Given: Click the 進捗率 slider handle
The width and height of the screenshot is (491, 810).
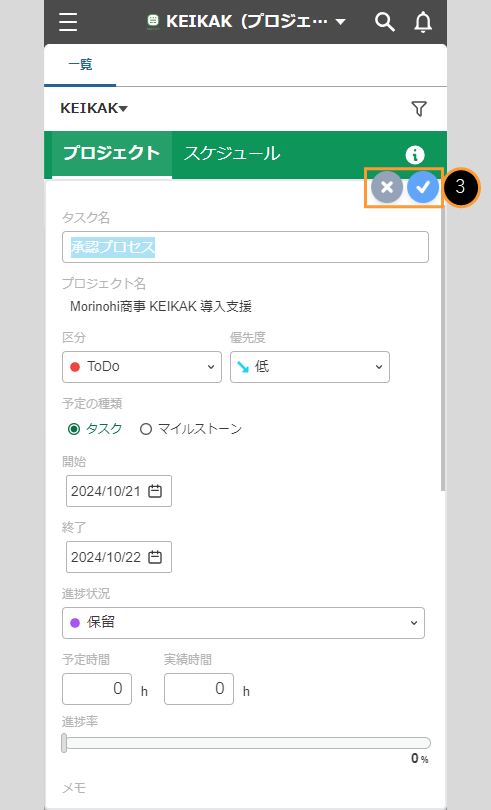Looking at the screenshot, I should coord(64,743).
